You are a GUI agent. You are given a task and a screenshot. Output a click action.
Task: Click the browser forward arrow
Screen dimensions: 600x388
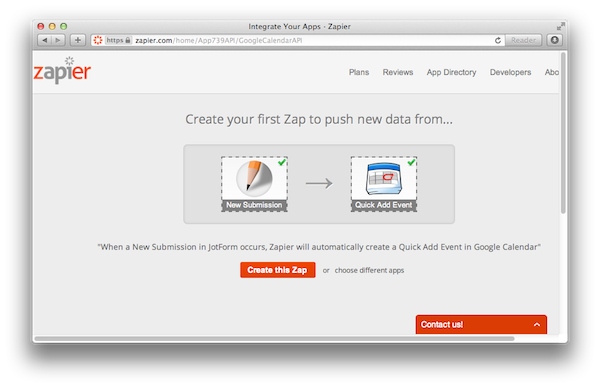58,40
